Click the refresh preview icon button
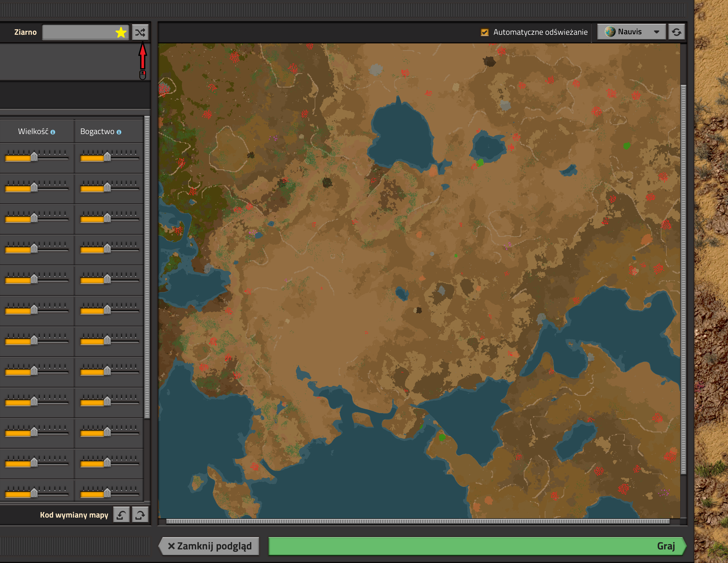 coord(676,32)
